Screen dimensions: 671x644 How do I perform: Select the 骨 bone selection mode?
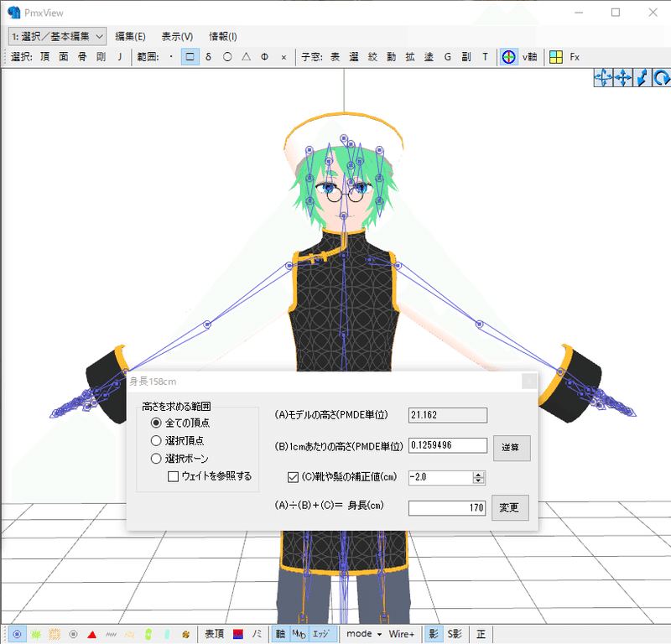click(x=82, y=57)
